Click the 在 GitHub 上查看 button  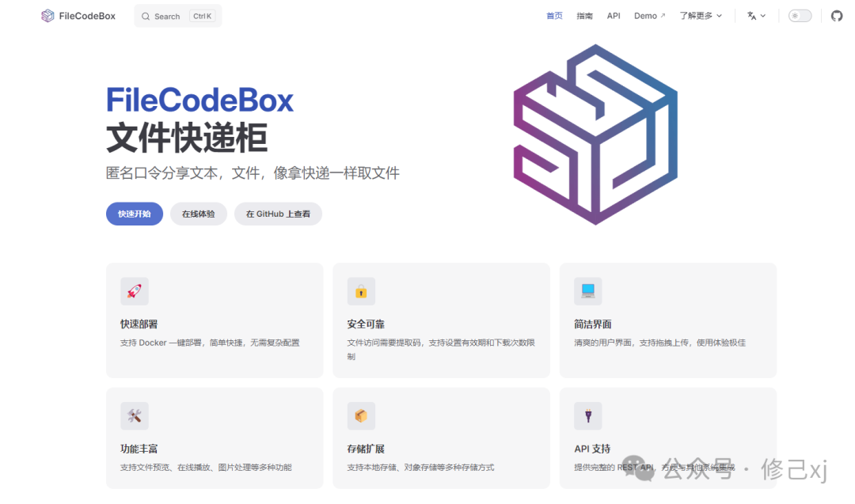tap(278, 214)
